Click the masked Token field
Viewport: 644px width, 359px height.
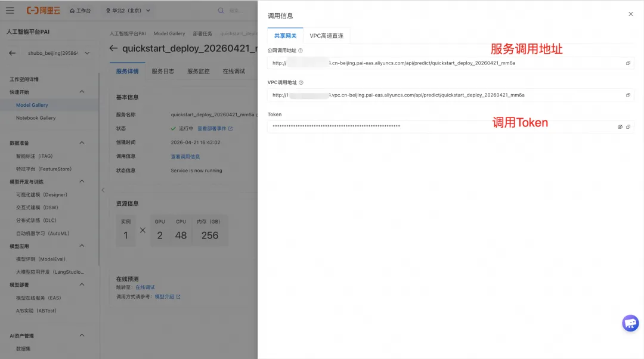(451, 127)
